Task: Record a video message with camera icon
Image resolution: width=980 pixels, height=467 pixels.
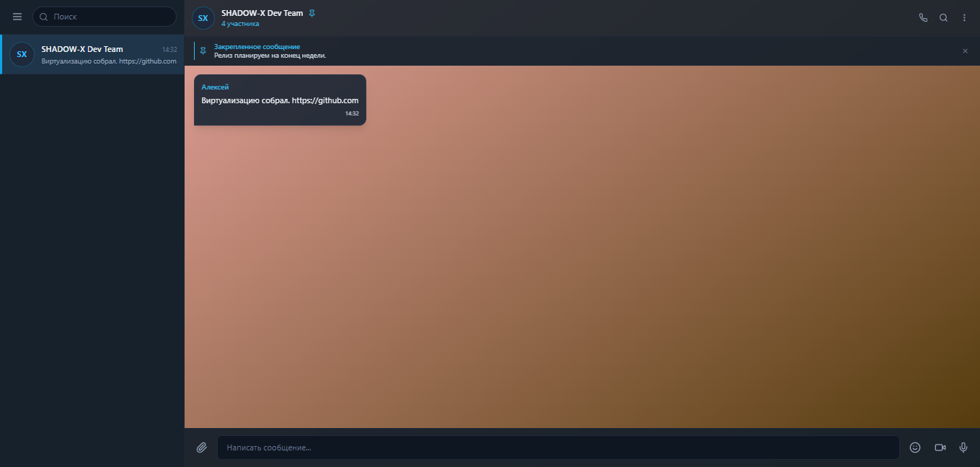Action: point(940,448)
